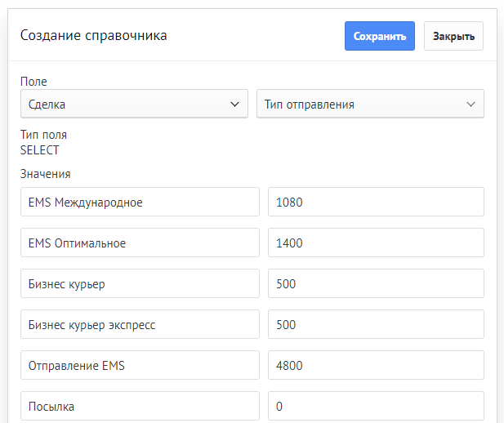Click the Создание справочника heading
This screenshot has height=423, width=504.
[94, 35]
